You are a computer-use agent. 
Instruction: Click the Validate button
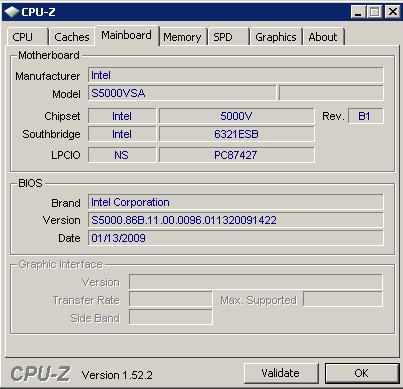click(x=281, y=373)
